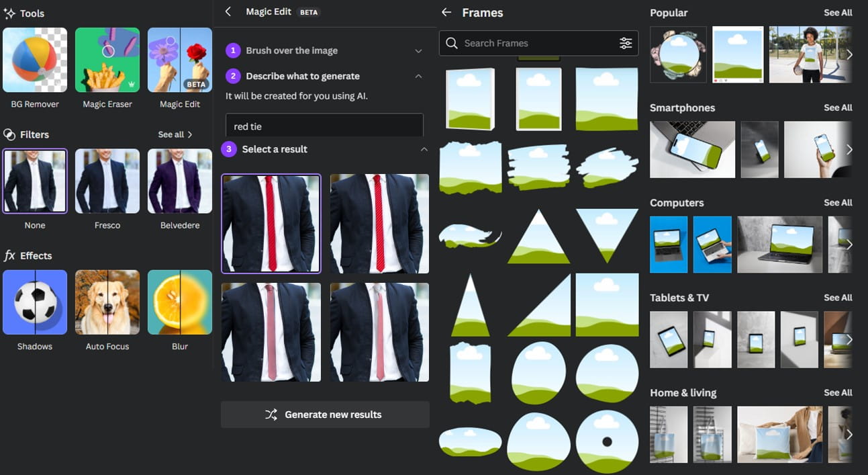Apply the Shadows effect
This screenshot has height=475, width=868.
click(x=35, y=302)
